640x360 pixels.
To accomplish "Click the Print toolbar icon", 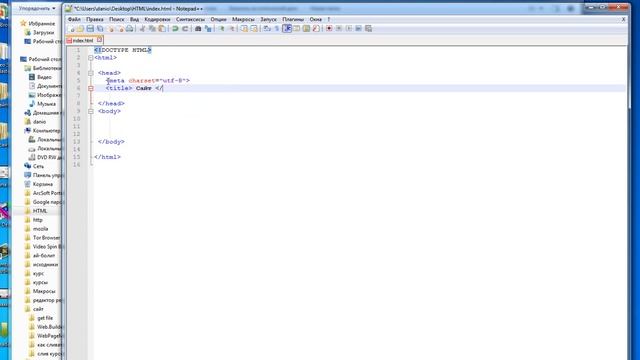I will 129,29.
